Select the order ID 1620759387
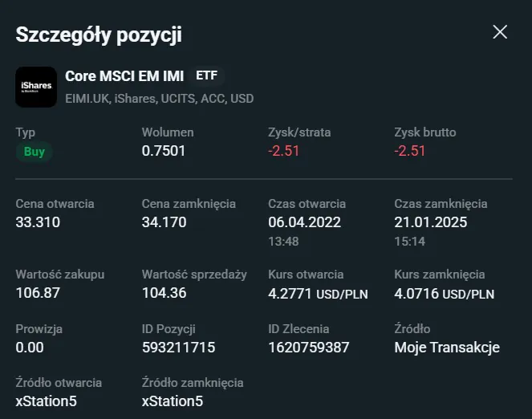 click(309, 348)
